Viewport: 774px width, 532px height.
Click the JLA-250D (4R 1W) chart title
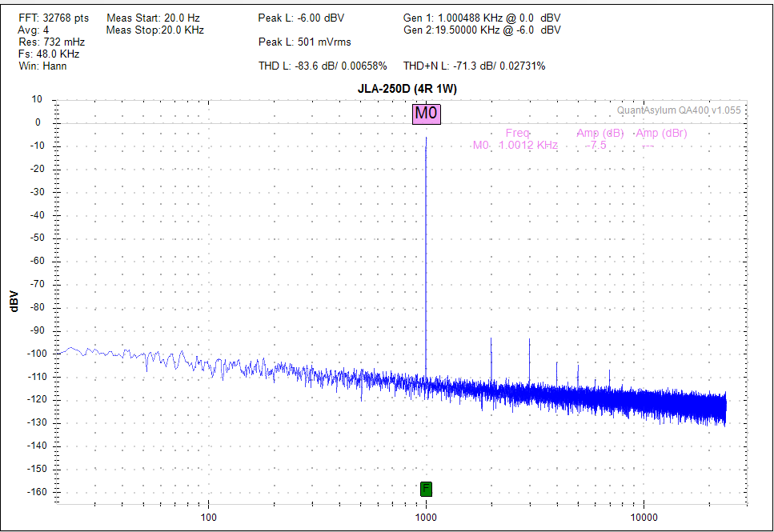click(x=407, y=90)
